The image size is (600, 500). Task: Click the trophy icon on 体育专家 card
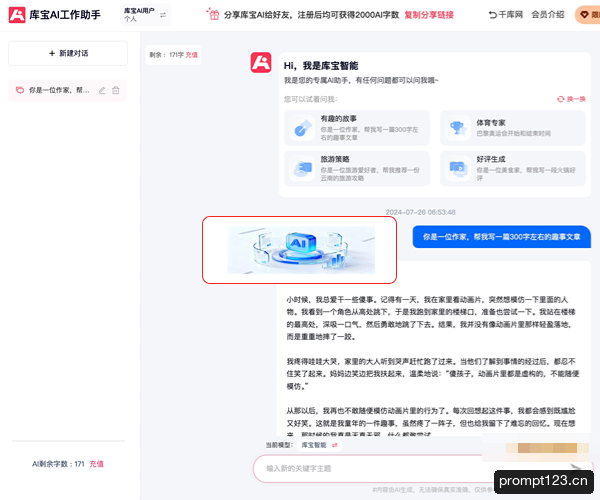tap(458, 128)
